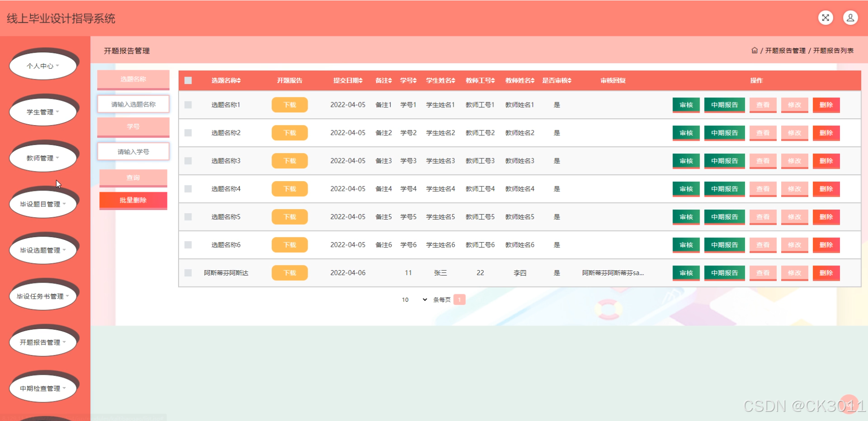
Task: Expand the 毕设选题管理 sidebar menu
Action: 43,250
